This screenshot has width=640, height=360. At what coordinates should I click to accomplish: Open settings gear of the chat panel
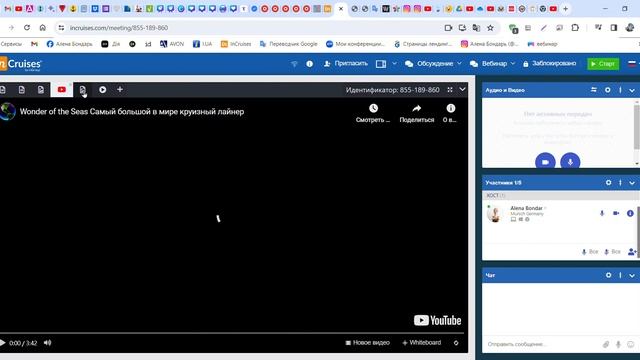coord(609,276)
